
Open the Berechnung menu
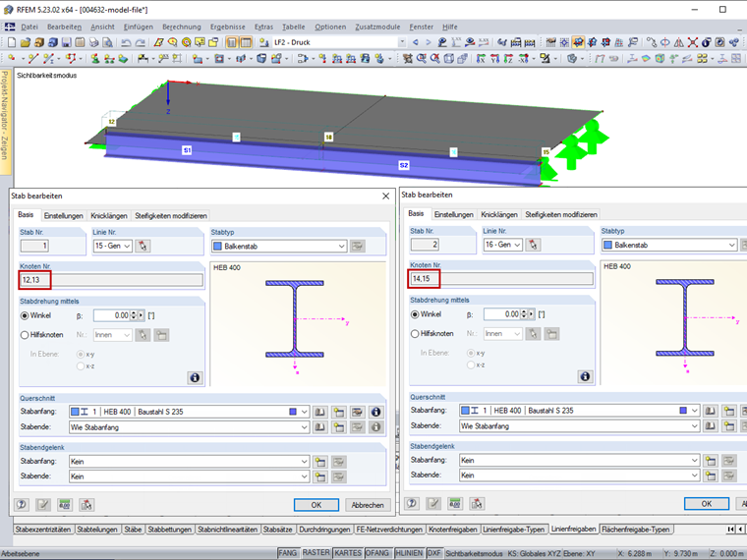point(182,28)
